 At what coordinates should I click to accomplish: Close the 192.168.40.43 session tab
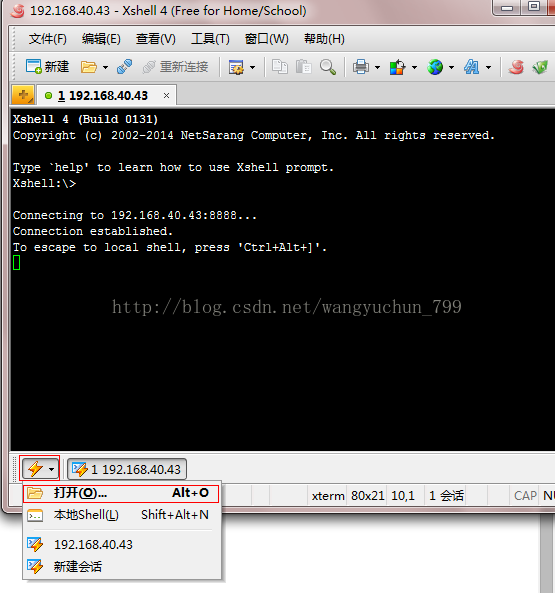point(166,96)
